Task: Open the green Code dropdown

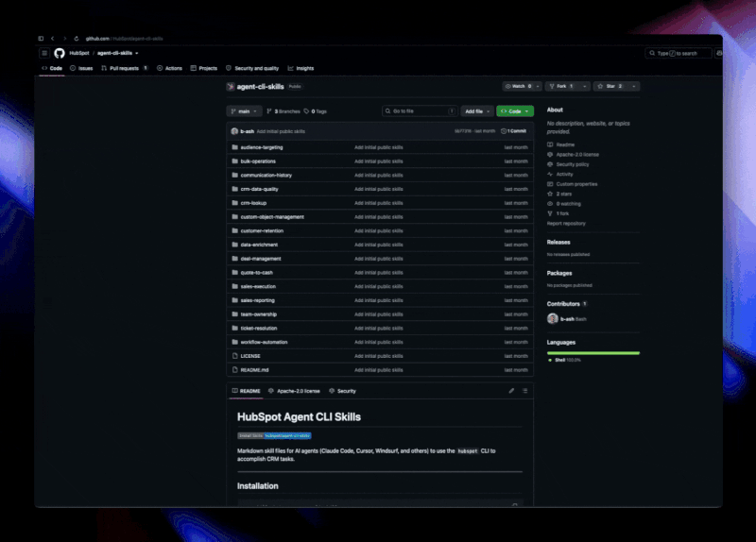Action: (x=514, y=111)
